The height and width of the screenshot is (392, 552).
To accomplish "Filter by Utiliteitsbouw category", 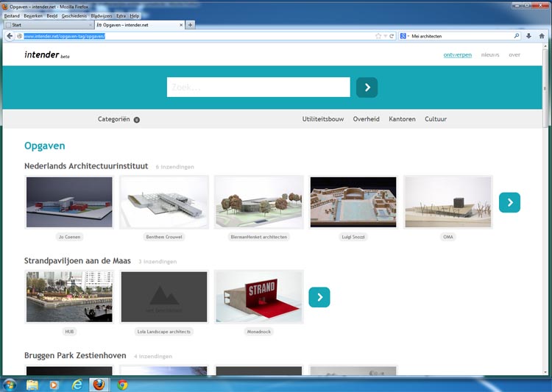I will tap(323, 119).
